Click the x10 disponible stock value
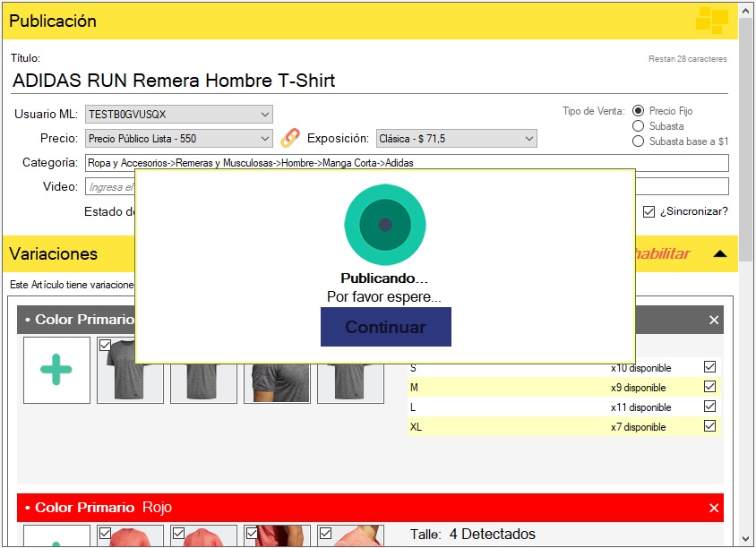756x548 pixels. pos(640,368)
